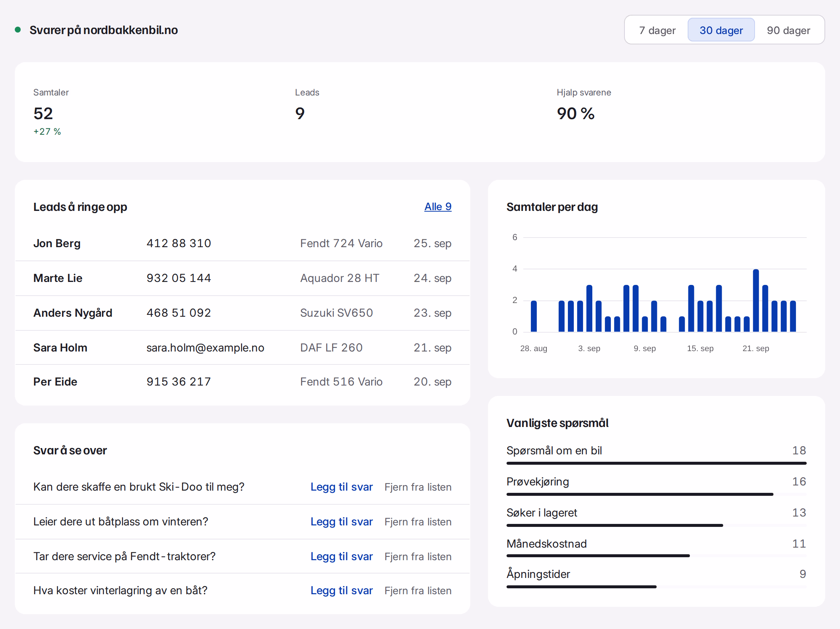Click phone number 412 88 310

pos(179,243)
